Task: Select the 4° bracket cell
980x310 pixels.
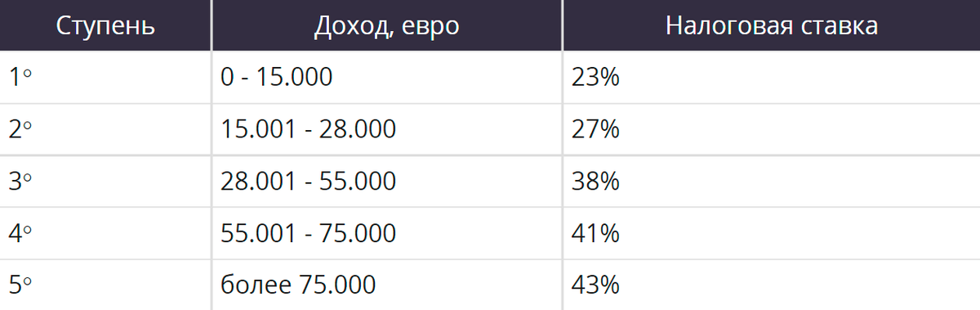Action: [105, 233]
